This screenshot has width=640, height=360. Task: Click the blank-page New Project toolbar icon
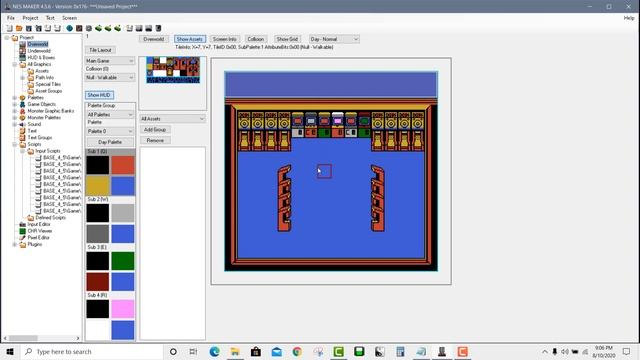pyautogui.click(x=9, y=28)
